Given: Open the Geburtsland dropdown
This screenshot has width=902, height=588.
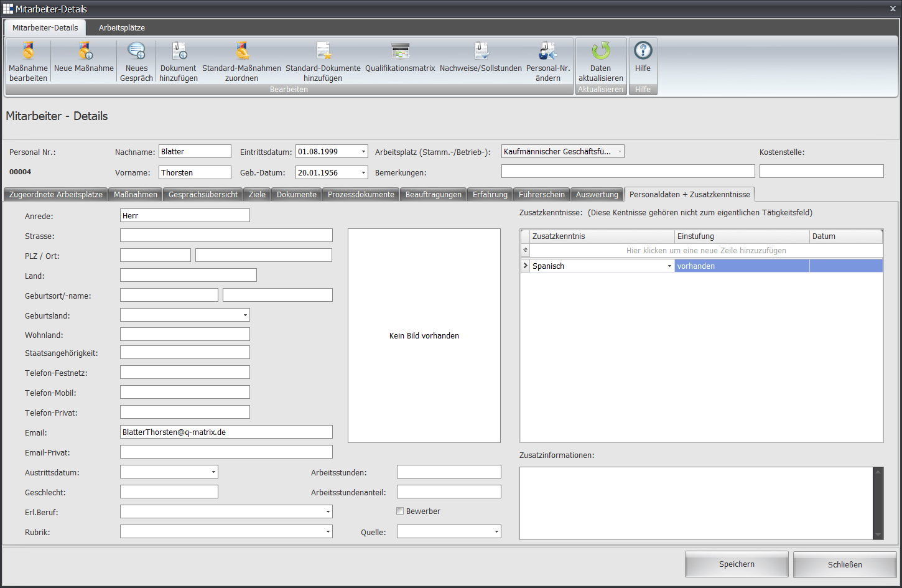Looking at the screenshot, I should [245, 315].
